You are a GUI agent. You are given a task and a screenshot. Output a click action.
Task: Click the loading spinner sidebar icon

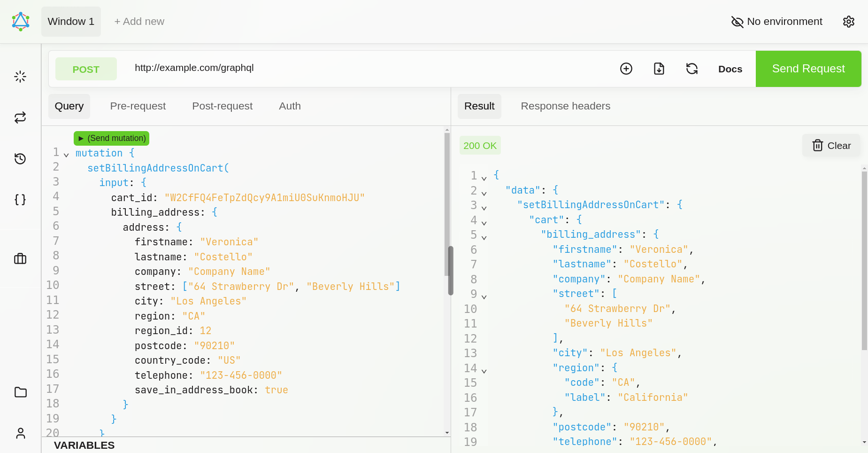coord(20,77)
